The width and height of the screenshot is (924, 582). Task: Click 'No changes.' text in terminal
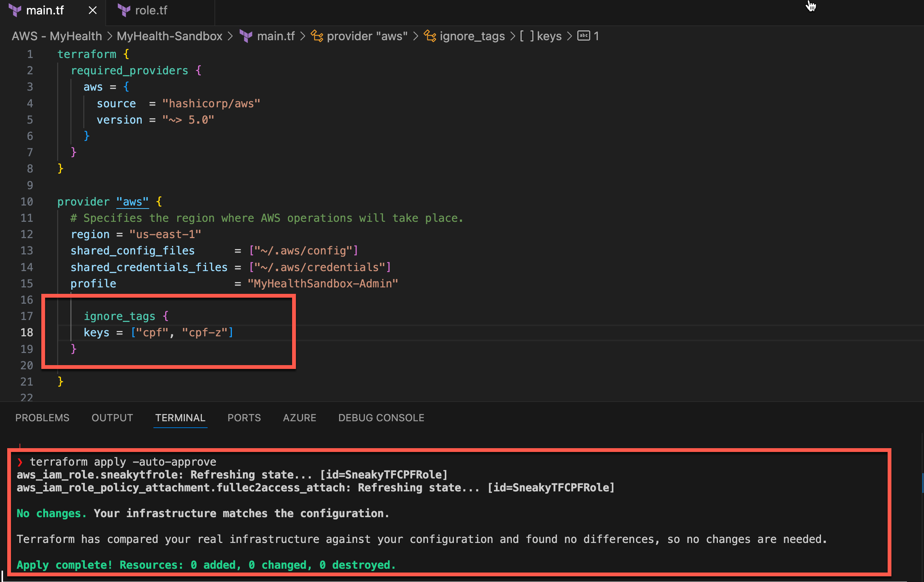[x=52, y=513]
